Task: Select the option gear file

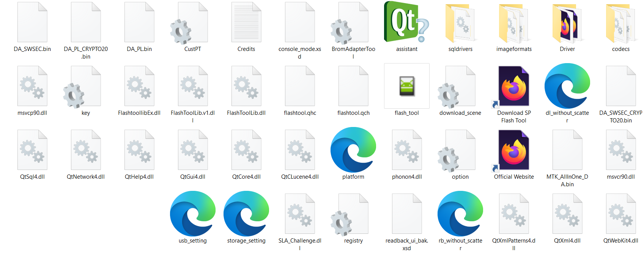Action: point(457,151)
